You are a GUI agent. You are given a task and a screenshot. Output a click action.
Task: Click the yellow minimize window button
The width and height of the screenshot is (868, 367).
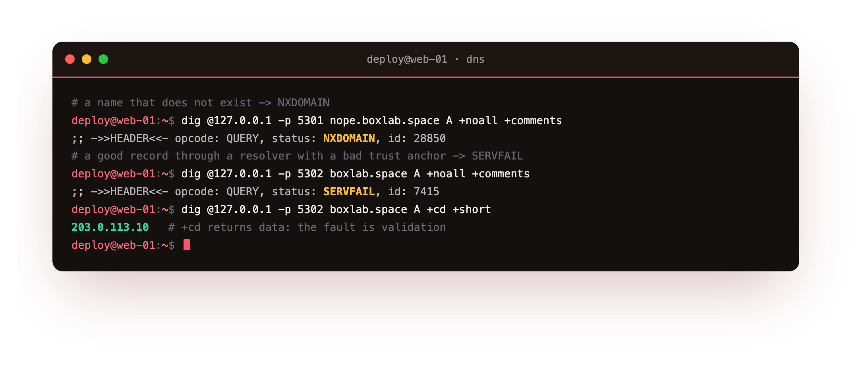pyautogui.click(x=87, y=59)
